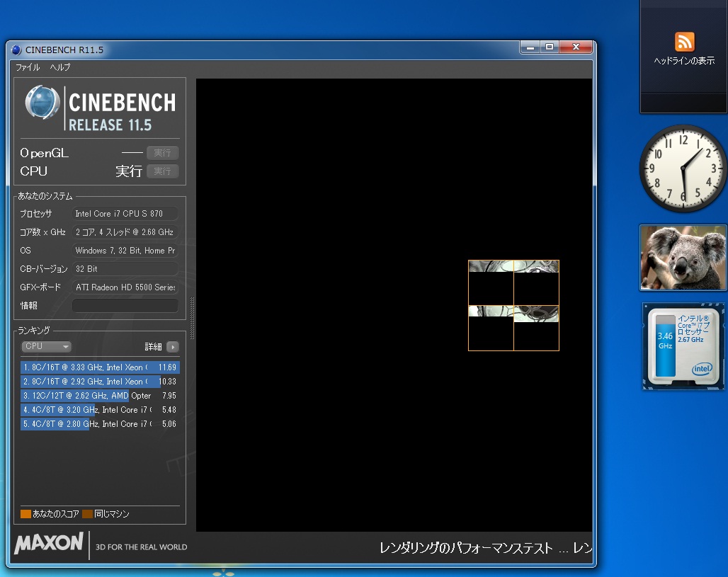Click the MAXON logo

[49, 542]
